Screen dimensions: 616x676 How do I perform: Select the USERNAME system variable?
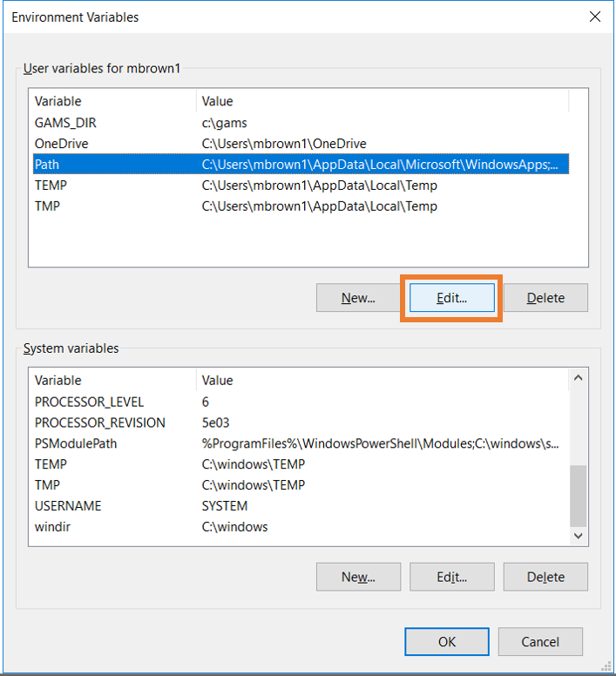(x=68, y=506)
